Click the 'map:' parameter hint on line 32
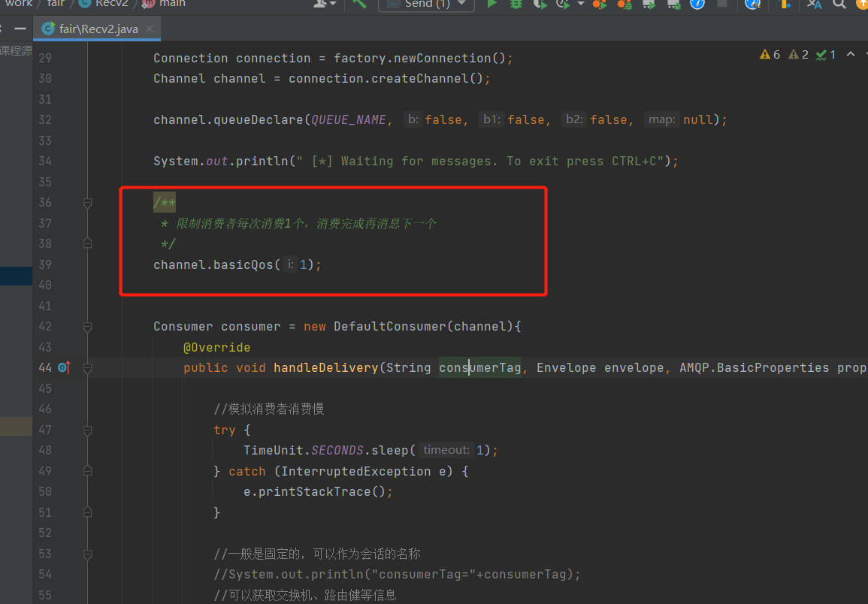 661,119
